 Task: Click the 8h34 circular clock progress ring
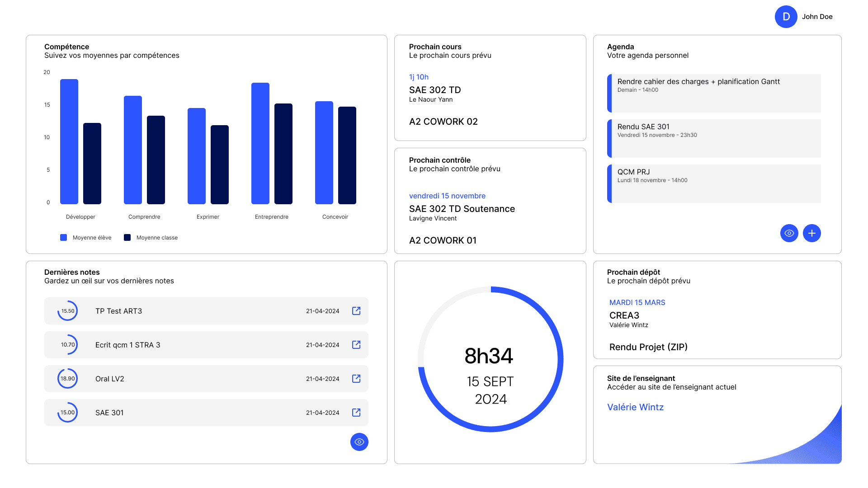[x=560, y=359]
